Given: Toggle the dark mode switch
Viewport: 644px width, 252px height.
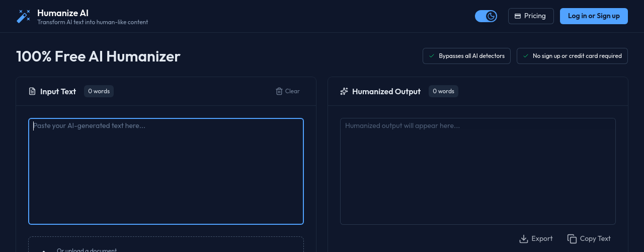Looking at the screenshot, I should (x=486, y=16).
